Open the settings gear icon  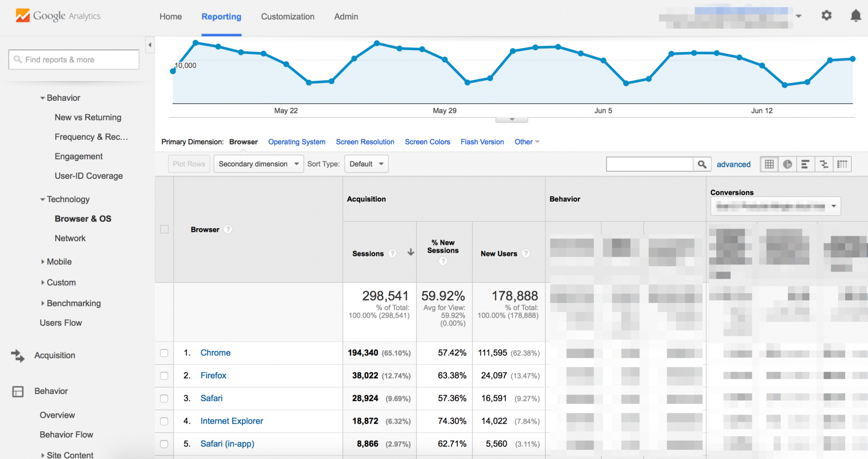(x=826, y=16)
